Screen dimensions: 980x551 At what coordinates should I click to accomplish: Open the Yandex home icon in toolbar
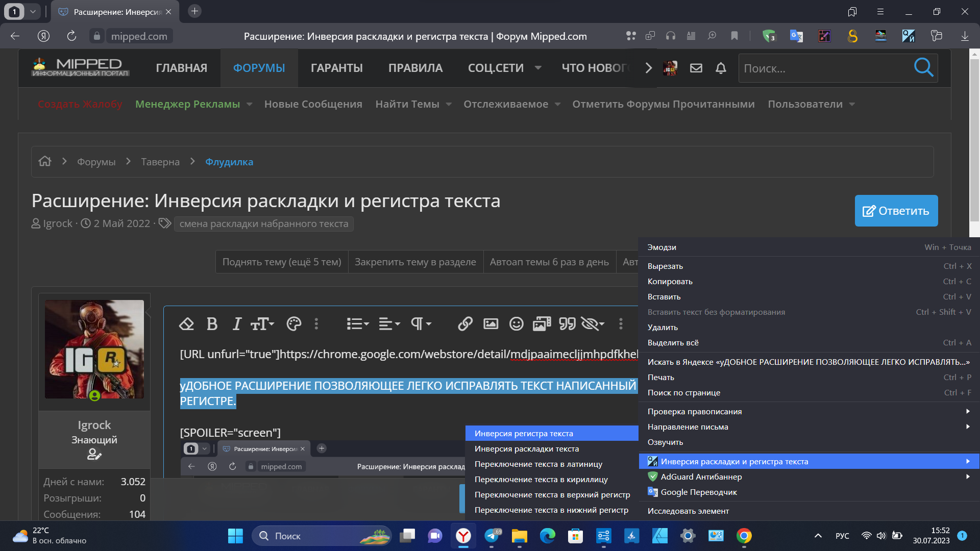coord(43,36)
